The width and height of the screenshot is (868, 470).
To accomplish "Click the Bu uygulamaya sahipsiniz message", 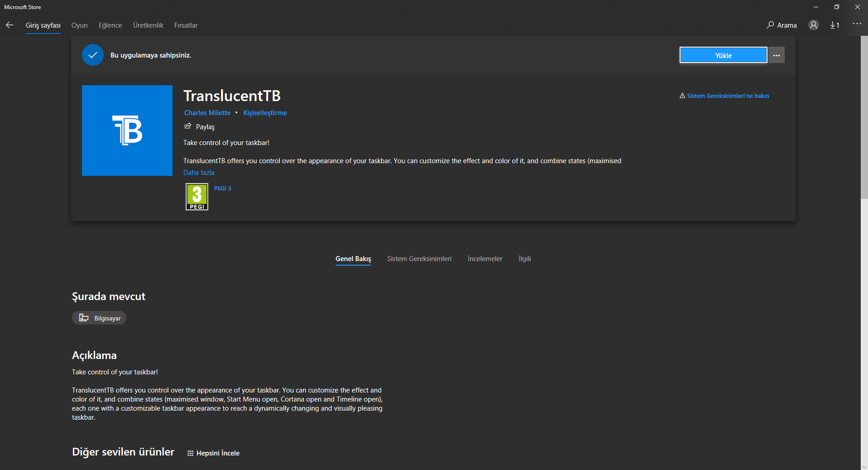I will (151, 55).
